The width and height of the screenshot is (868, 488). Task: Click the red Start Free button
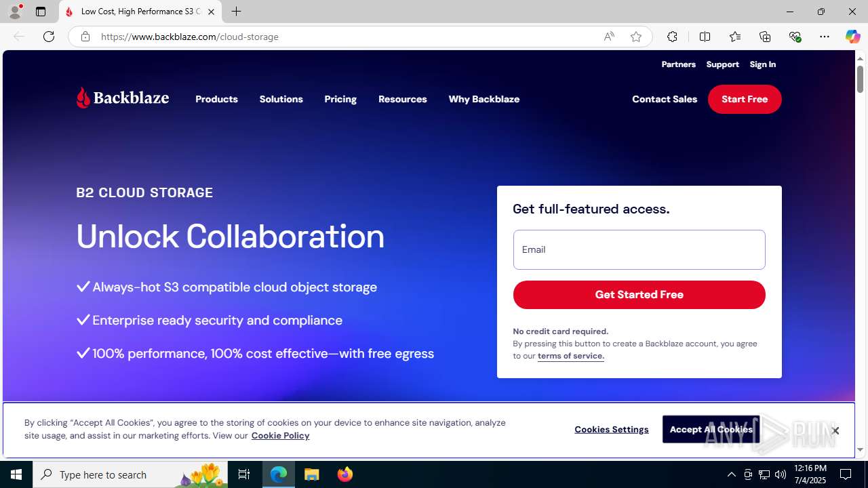click(x=745, y=99)
